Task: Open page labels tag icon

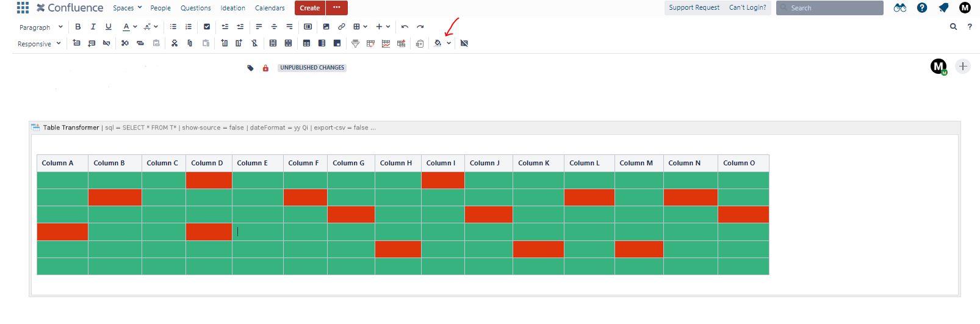Action: point(250,68)
